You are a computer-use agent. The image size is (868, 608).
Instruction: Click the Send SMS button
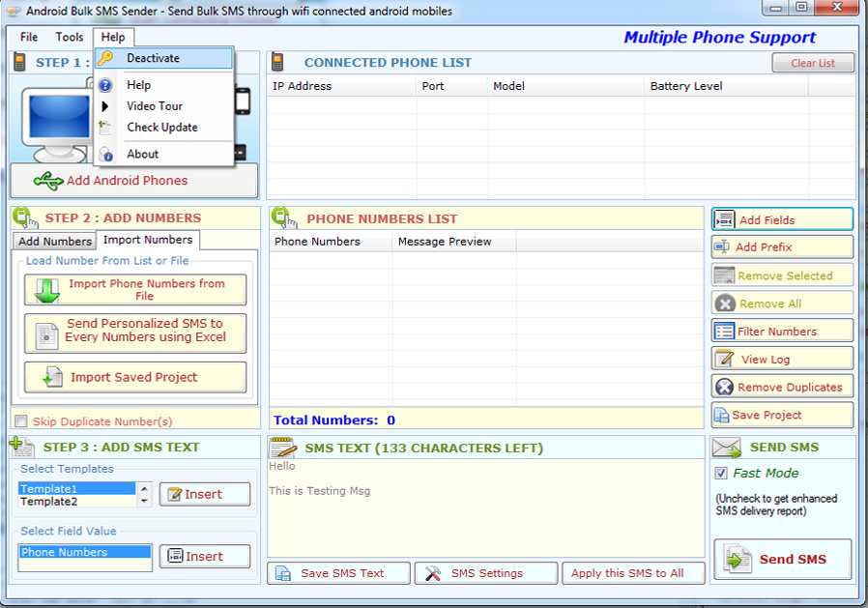tap(782, 560)
